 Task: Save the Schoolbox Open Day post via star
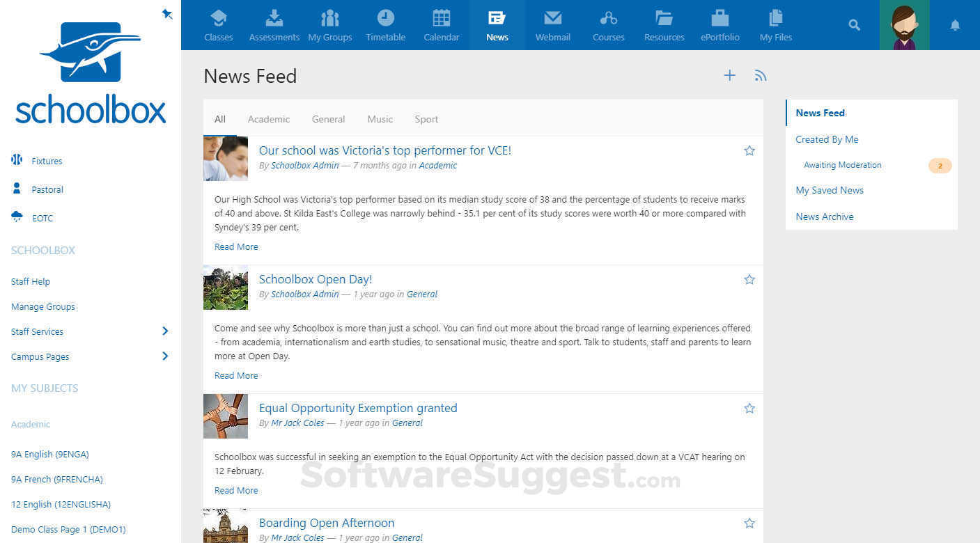(x=749, y=278)
